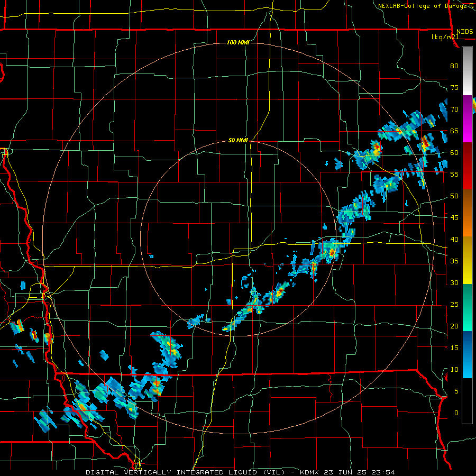Select the white-gray segment of the color bar

[467, 71]
